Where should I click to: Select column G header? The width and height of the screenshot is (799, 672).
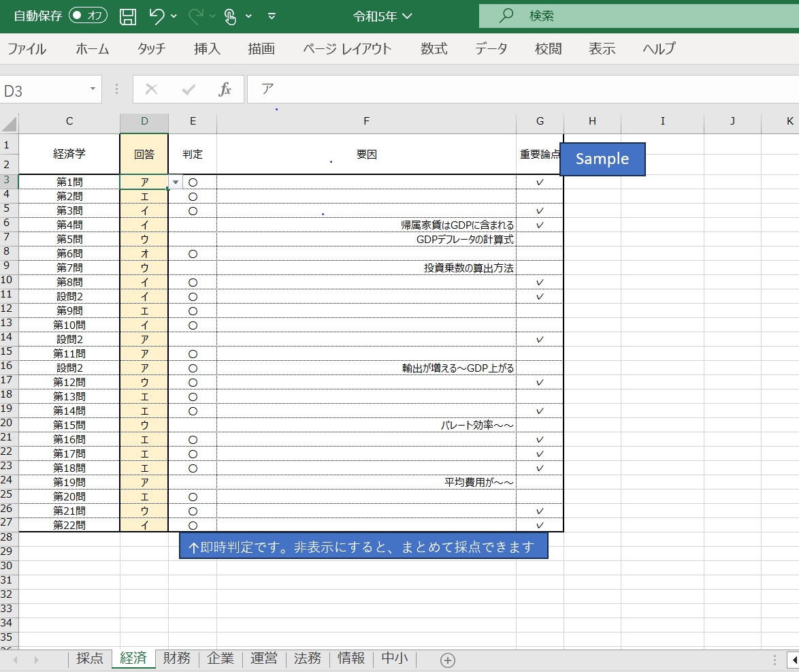click(x=540, y=121)
